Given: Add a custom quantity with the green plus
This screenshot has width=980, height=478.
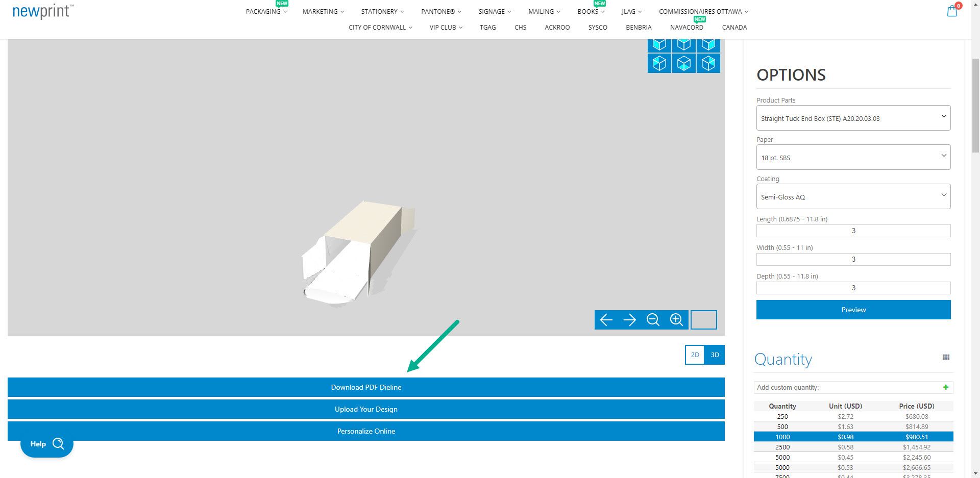Looking at the screenshot, I should pos(946,387).
